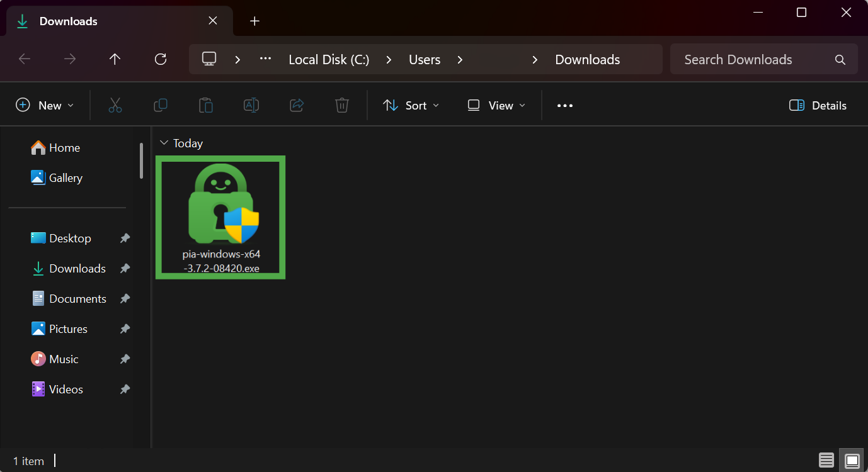Go up one folder level
The image size is (868, 472).
[115, 59]
